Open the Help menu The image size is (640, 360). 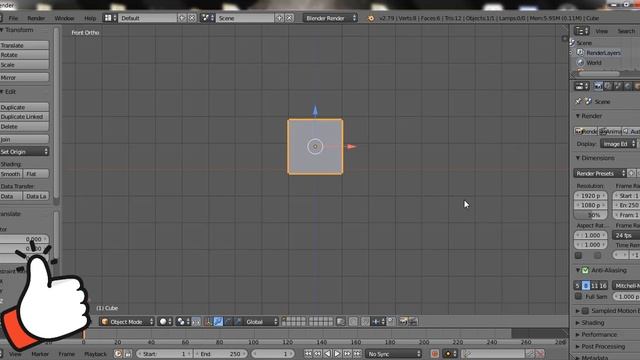[90, 18]
